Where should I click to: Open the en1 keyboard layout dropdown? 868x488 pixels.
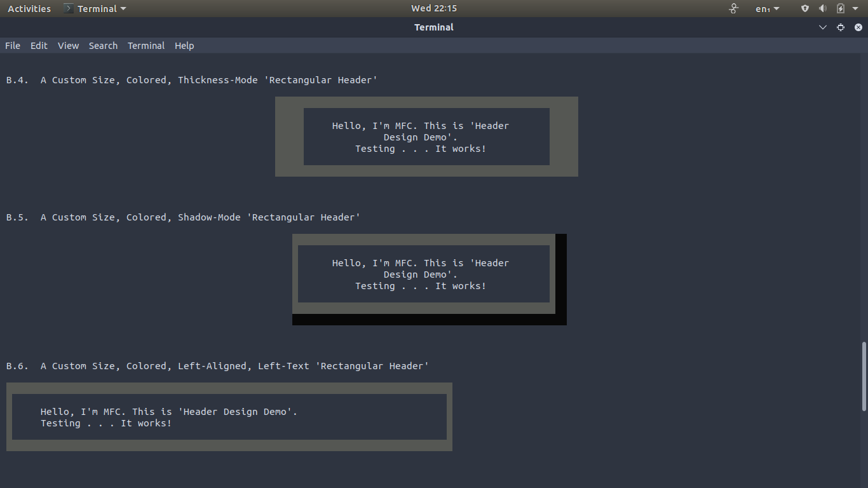[x=766, y=8]
